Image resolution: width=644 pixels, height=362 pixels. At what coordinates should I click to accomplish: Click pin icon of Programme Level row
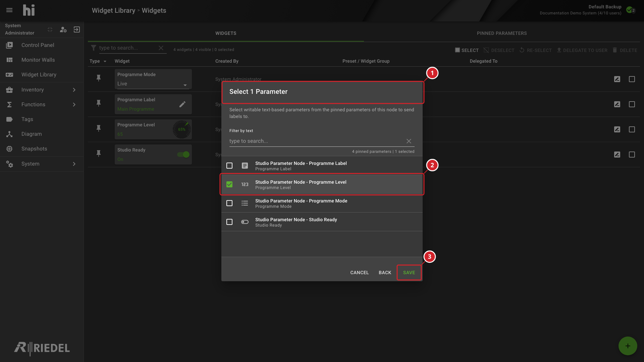[99, 128]
